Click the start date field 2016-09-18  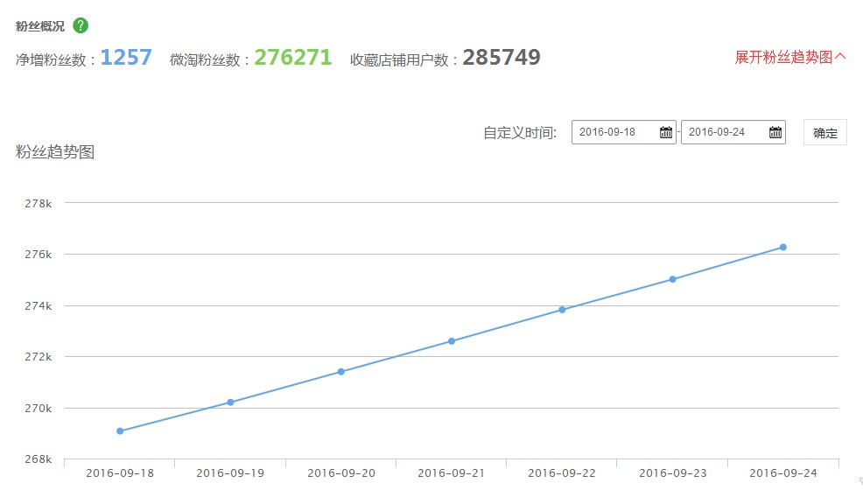tap(613, 132)
